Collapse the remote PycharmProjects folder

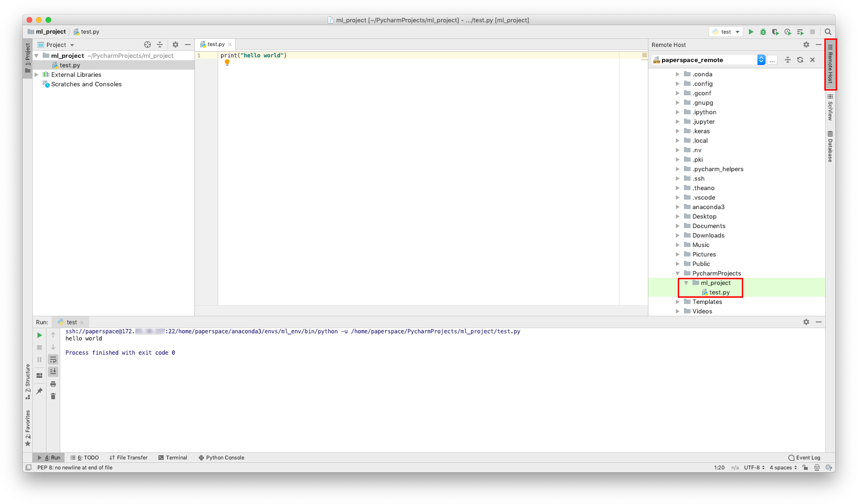pyautogui.click(x=678, y=273)
